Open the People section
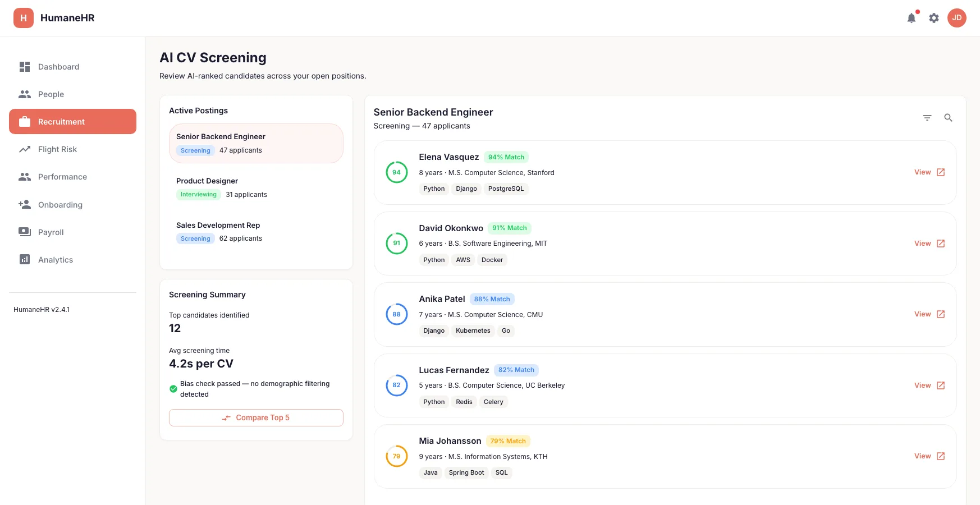 72,94
